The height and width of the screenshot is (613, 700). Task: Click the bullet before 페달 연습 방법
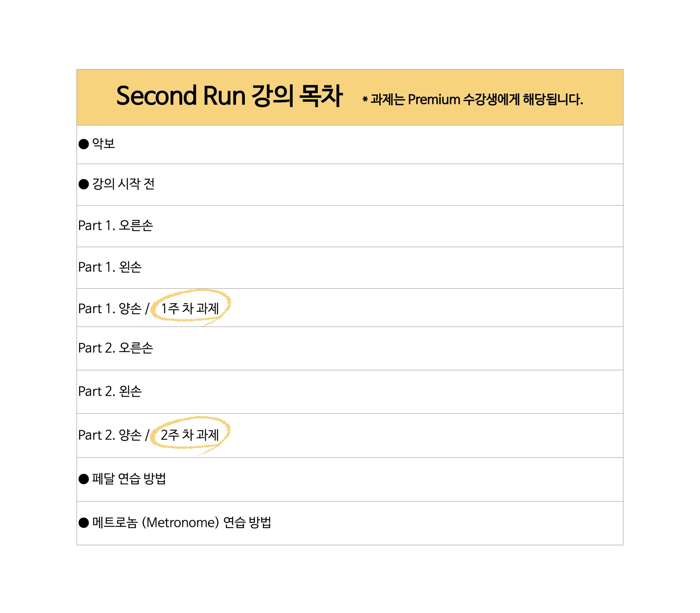pyautogui.click(x=84, y=479)
